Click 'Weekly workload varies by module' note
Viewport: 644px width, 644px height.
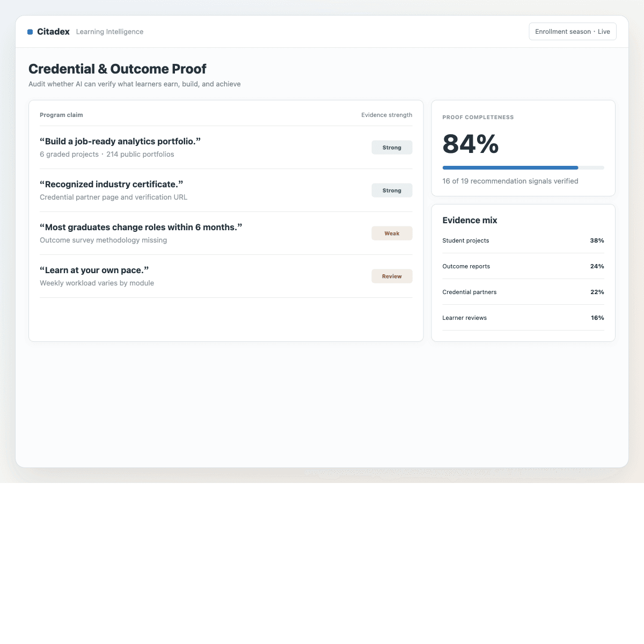[x=97, y=283]
